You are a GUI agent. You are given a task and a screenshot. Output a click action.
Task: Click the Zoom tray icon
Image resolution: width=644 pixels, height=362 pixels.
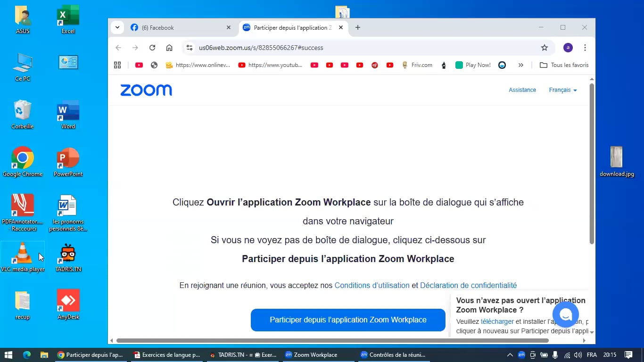[x=521, y=355]
